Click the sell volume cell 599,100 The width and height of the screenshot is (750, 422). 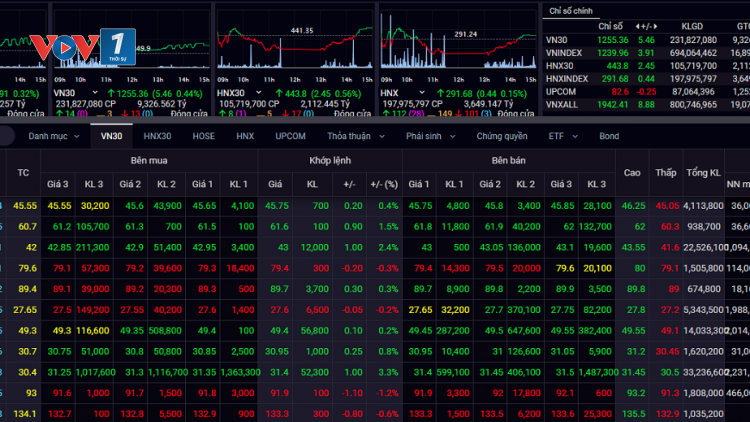453,372
